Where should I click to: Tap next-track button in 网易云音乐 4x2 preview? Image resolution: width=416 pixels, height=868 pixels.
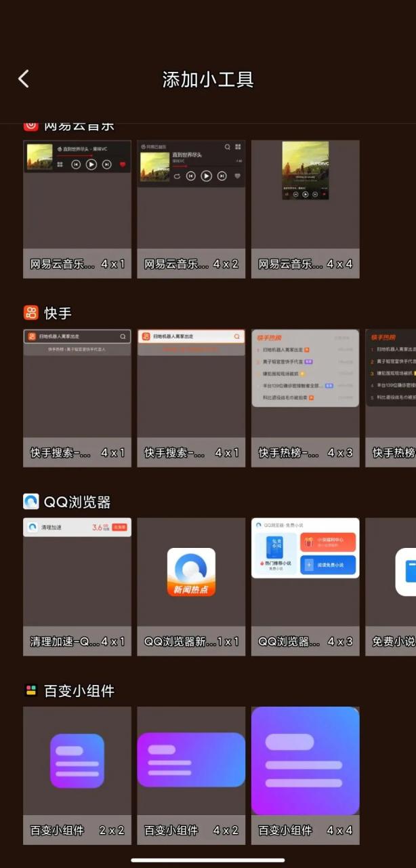[222, 176]
